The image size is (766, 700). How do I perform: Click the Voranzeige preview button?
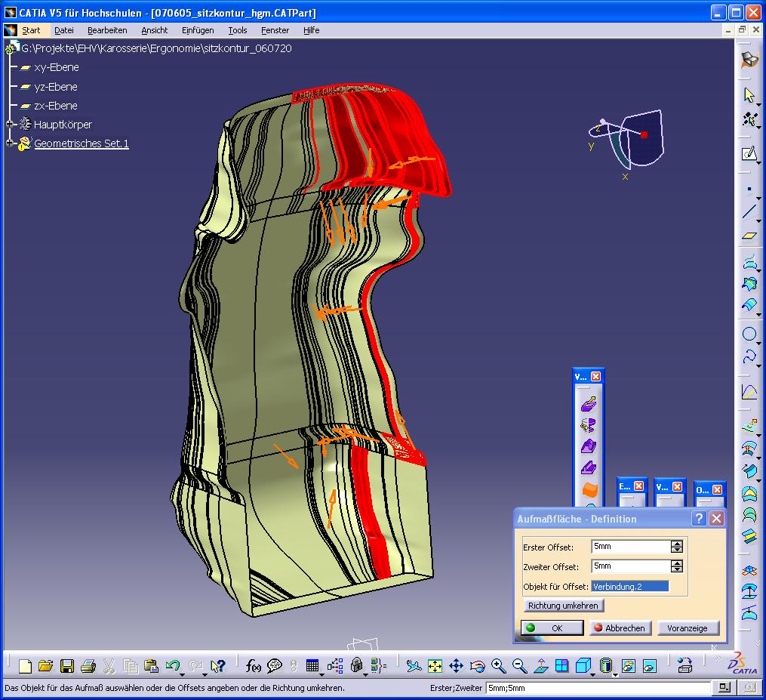coord(688,628)
